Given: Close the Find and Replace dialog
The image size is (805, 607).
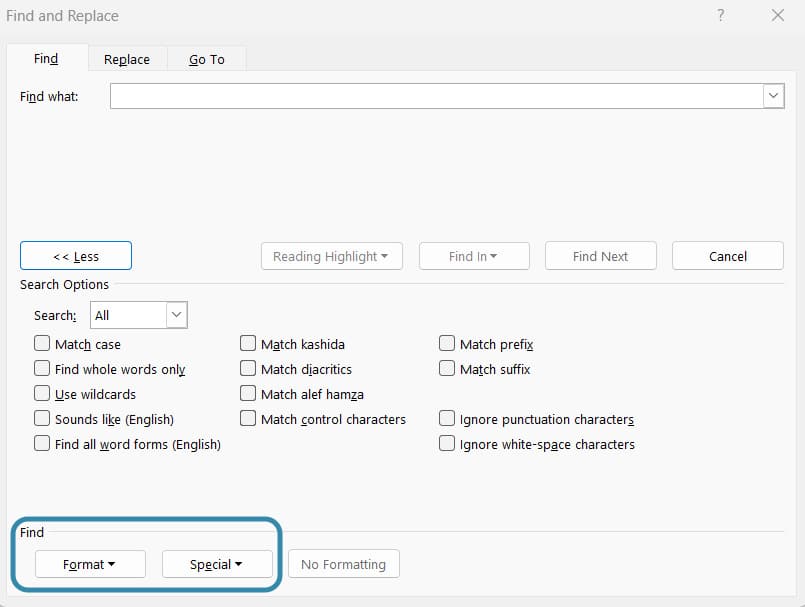Looking at the screenshot, I should 778,16.
